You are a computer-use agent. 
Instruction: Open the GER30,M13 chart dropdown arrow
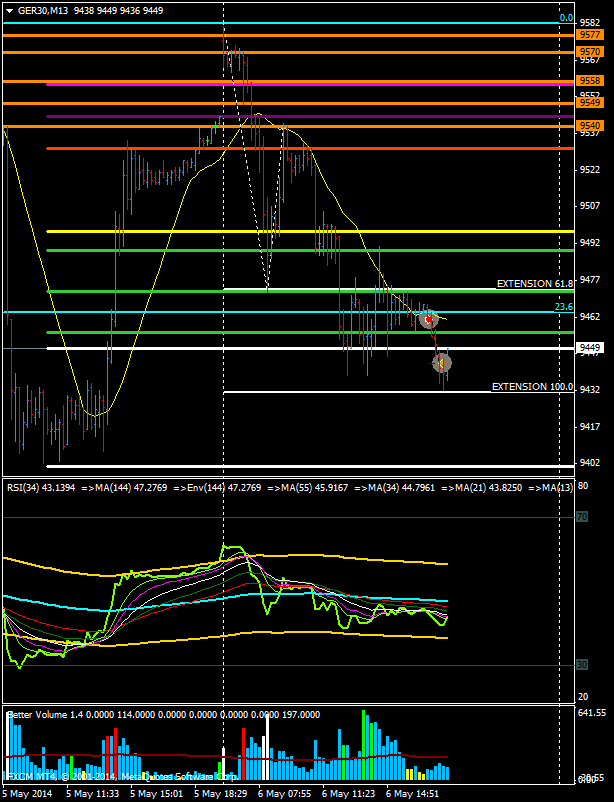click(9, 10)
